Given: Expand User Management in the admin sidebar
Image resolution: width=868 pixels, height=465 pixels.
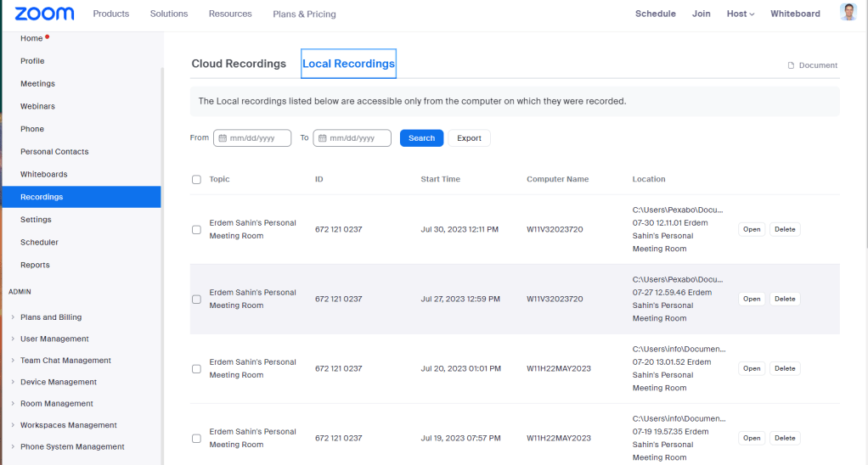Looking at the screenshot, I should pos(13,339).
